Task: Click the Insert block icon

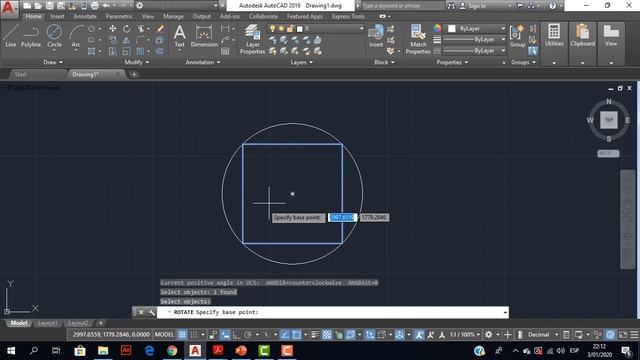Action: [x=376, y=36]
